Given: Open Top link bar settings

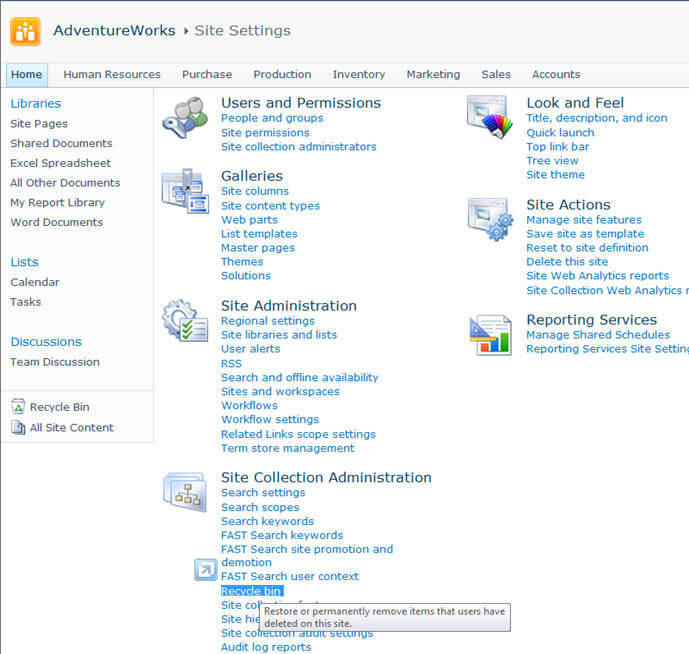Looking at the screenshot, I should 558,147.
